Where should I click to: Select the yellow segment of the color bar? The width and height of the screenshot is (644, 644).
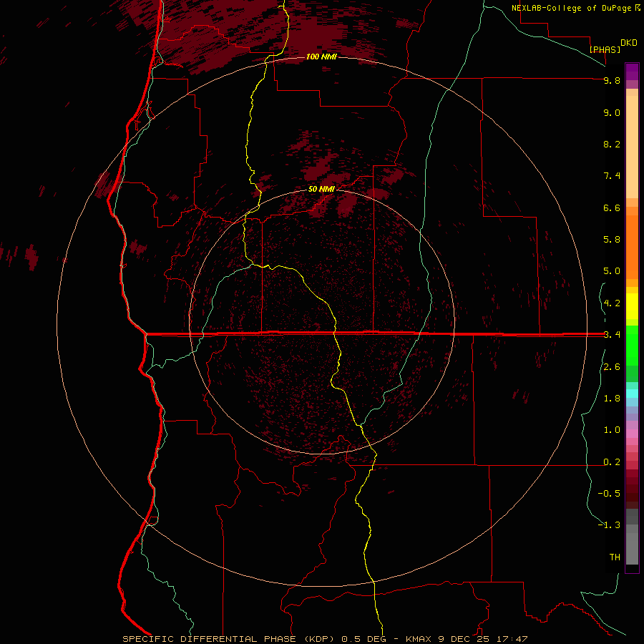tap(632, 306)
